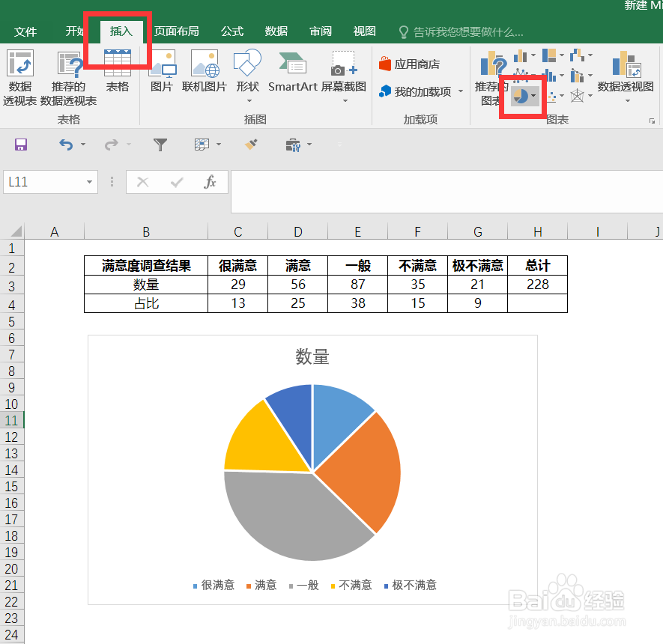The height and width of the screenshot is (644, 663).
Task: Expand the PivotChart (数据透视图) dropdown arrow
Action: pyautogui.click(x=628, y=100)
